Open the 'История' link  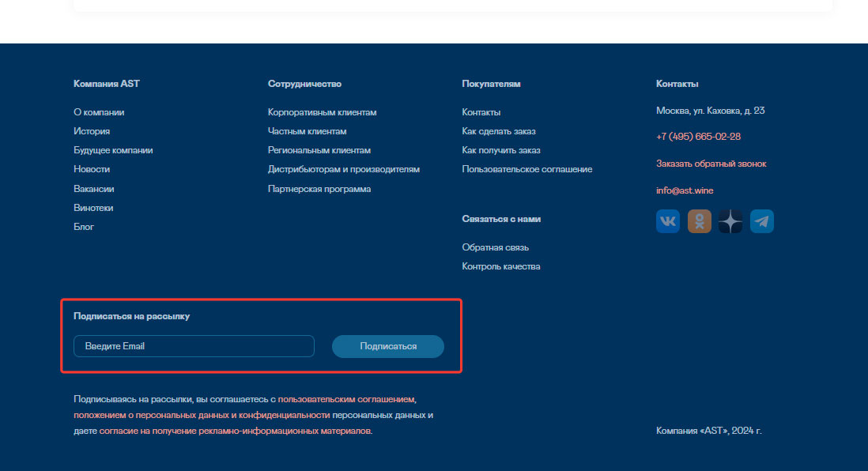(x=92, y=131)
